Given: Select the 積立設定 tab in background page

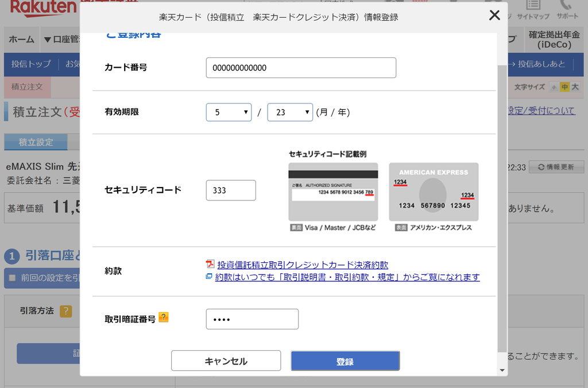Looking at the screenshot, I should [x=36, y=142].
